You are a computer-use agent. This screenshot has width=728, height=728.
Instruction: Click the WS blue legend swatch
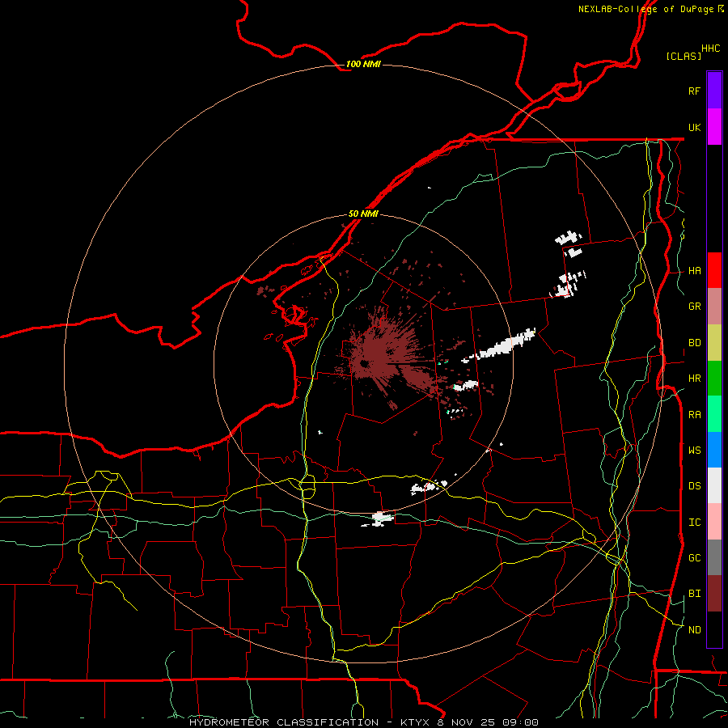coord(714,450)
